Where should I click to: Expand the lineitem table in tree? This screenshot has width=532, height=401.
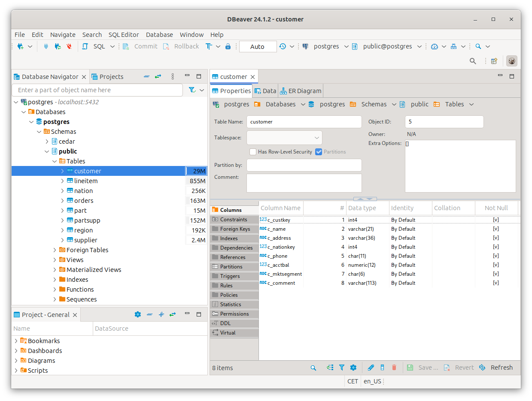62,181
